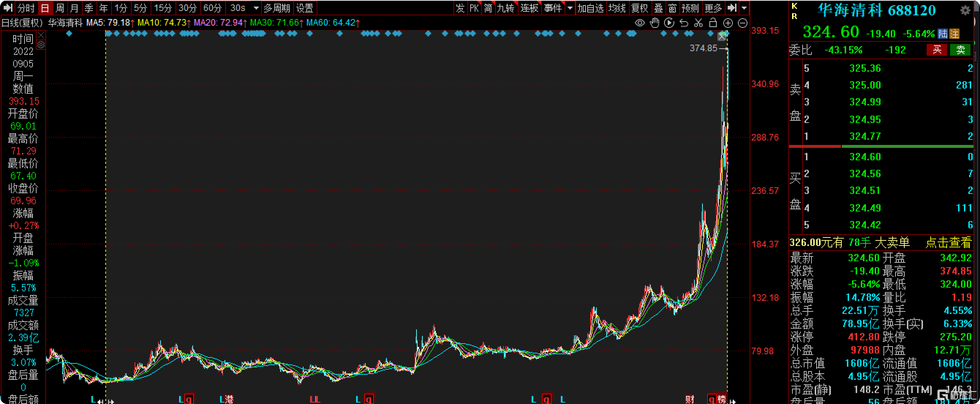This screenshot has width=980, height=404.
Task: Click 加自选 to add to watchlist
Action: [x=591, y=8]
